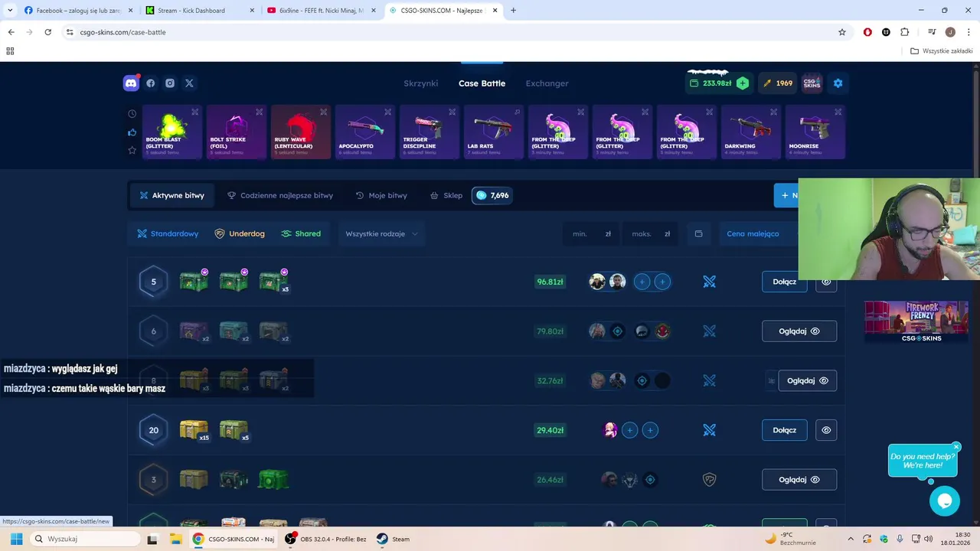Focus the min. price input field
The height and width of the screenshot is (551, 980).
pyautogui.click(x=592, y=233)
